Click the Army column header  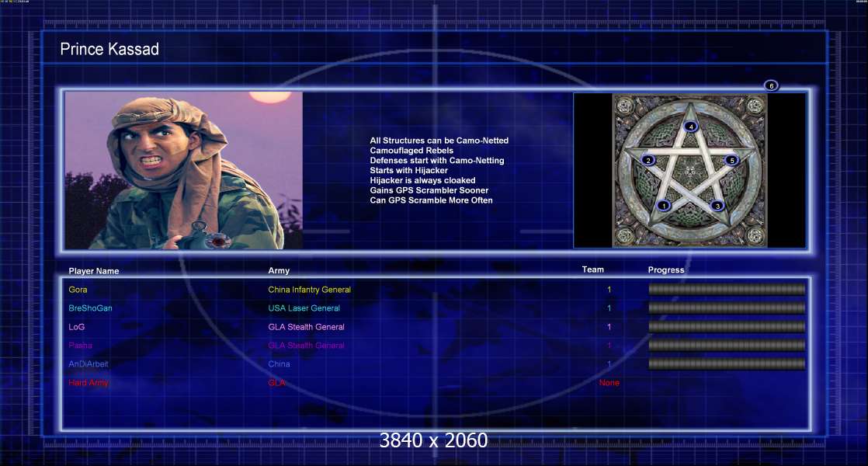click(x=279, y=270)
